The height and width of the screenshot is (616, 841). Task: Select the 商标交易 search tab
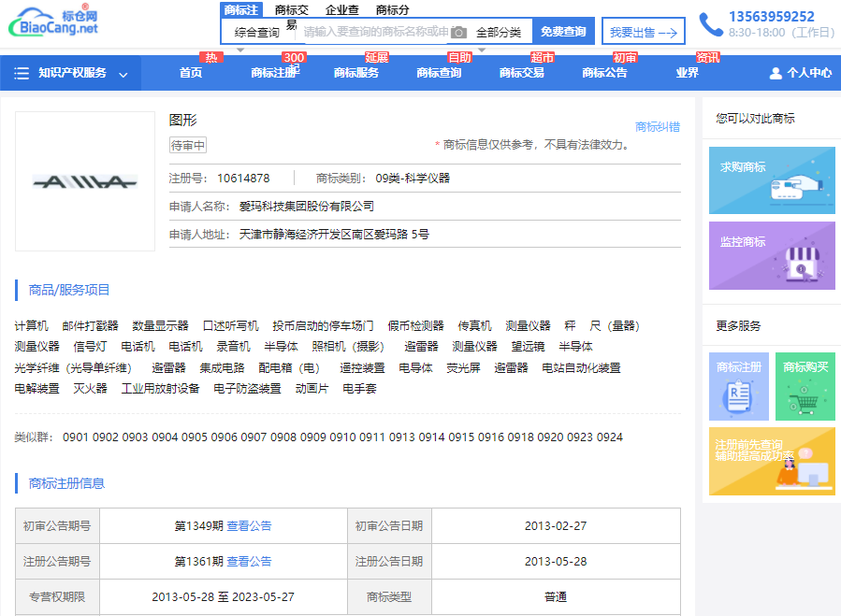(292, 16)
